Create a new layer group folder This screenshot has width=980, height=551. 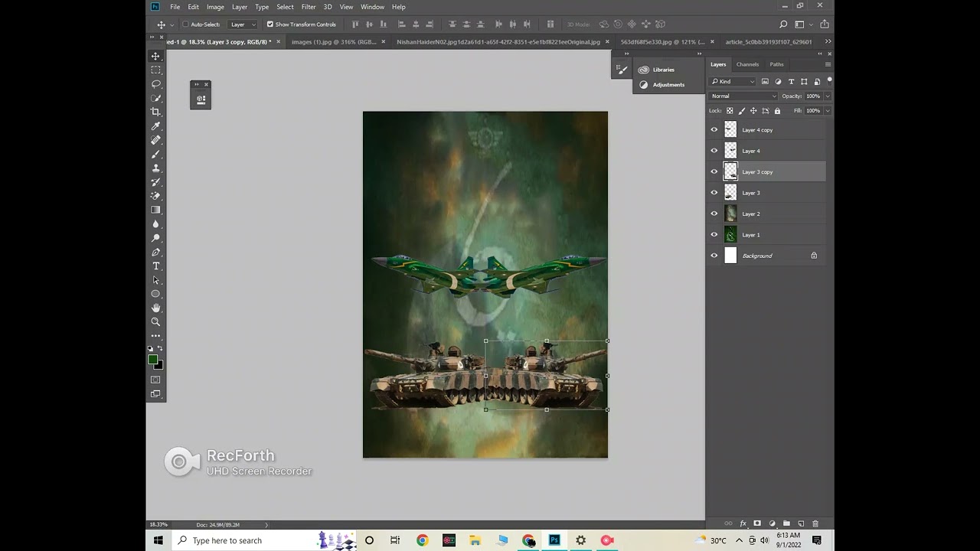pos(786,523)
